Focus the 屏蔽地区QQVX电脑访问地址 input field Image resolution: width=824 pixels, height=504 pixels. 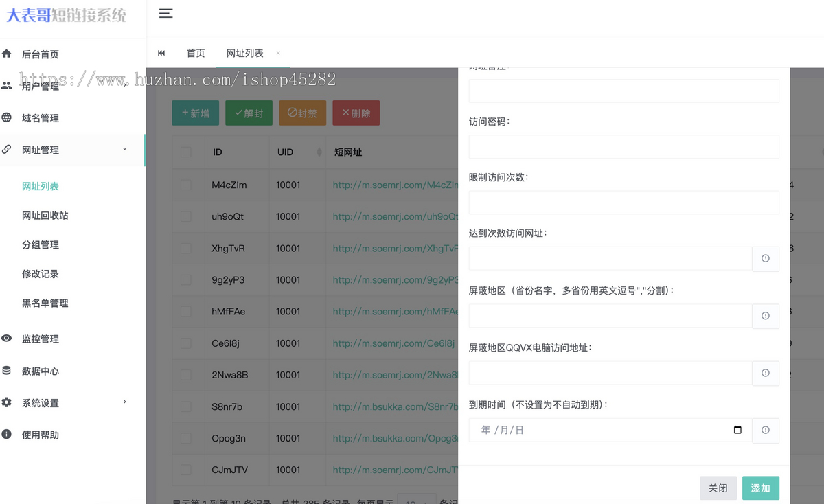click(x=610, y=373)
